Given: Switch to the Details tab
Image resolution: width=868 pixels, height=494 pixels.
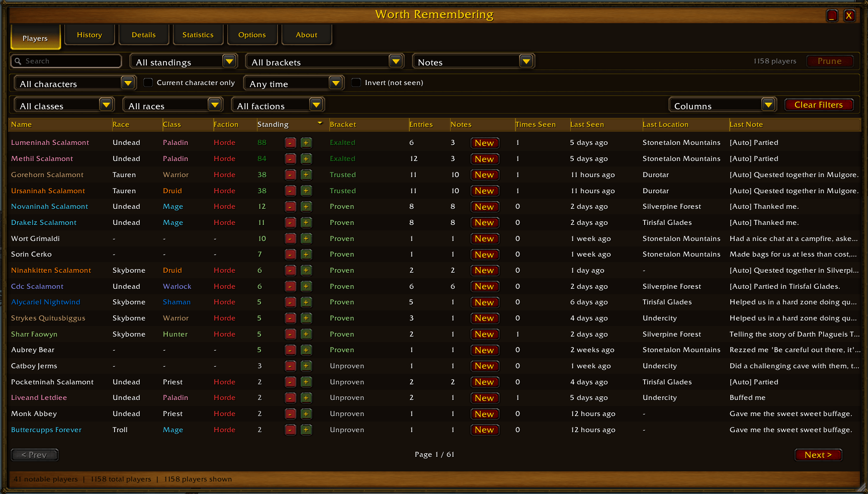Looking at the screenshot, I should coord(144,35).
